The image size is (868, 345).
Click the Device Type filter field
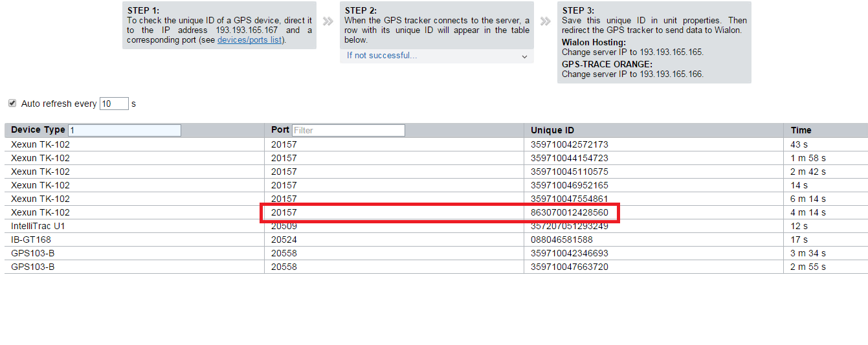click(x=125, y=130)
